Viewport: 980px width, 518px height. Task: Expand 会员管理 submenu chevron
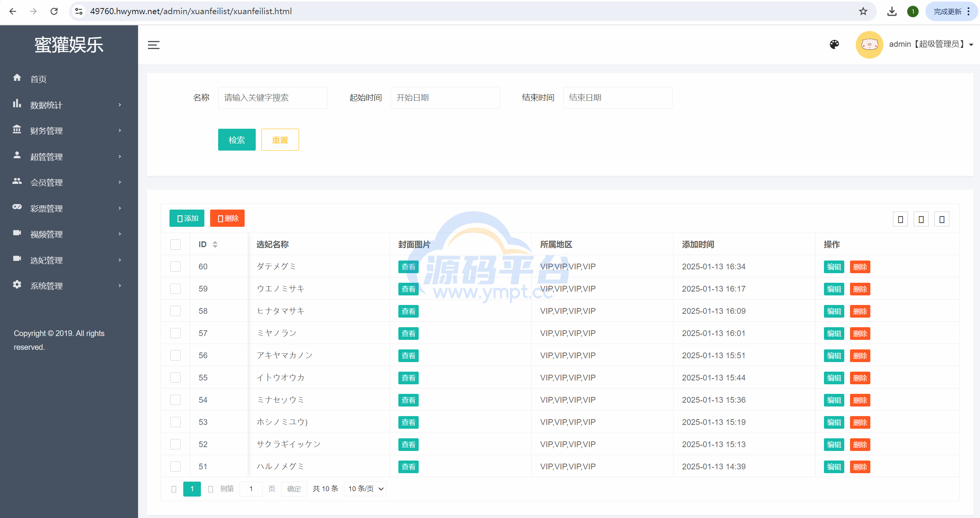(120, 182)
